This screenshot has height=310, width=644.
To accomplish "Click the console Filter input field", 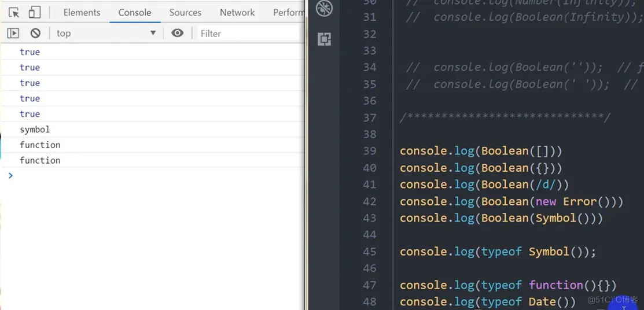I will point(249,34).
